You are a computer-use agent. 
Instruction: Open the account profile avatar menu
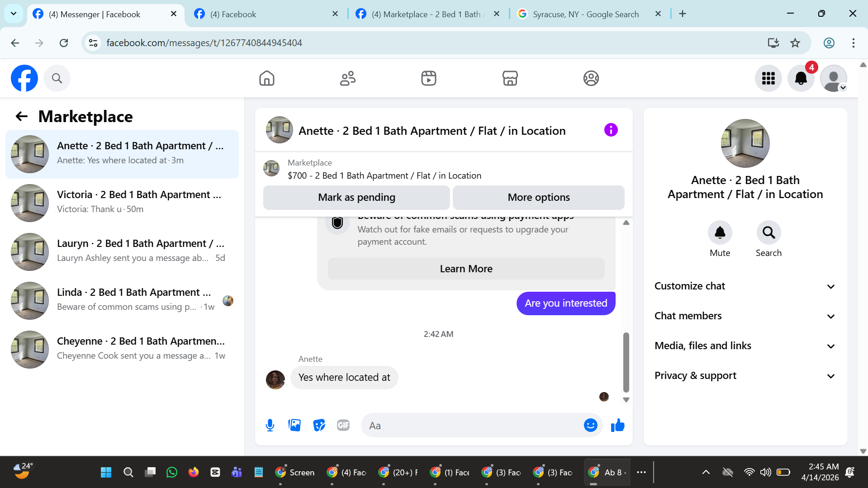coord(834,78)
